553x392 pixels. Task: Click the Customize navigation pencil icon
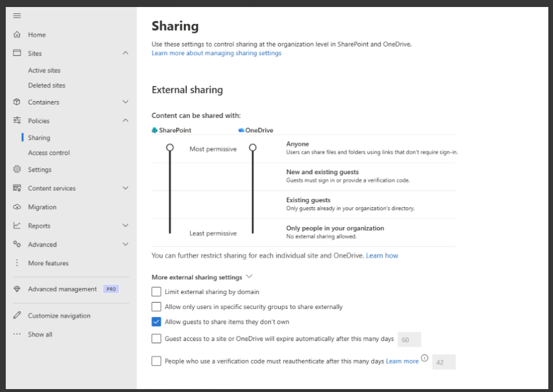[x=17, y=315]
